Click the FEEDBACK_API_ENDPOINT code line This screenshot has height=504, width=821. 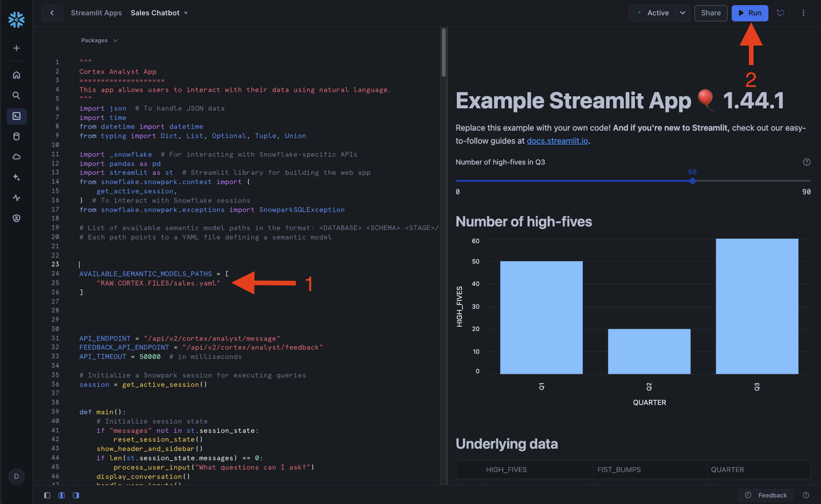[x=201, y=347]
